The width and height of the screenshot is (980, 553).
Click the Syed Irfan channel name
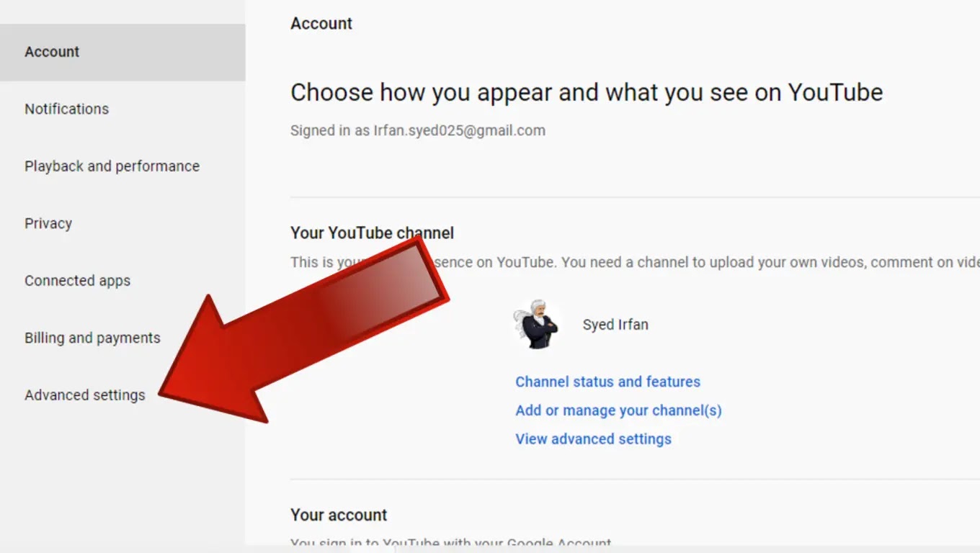pos(615,325)
